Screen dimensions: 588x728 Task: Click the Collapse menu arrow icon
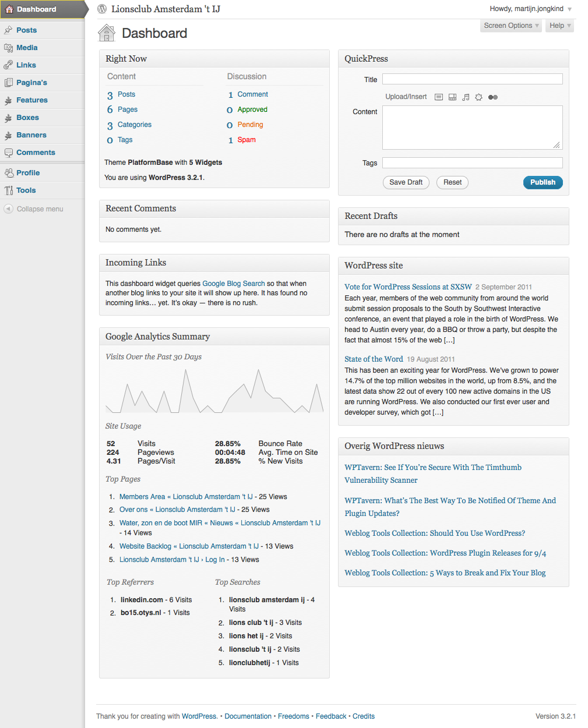pos(8,208)
